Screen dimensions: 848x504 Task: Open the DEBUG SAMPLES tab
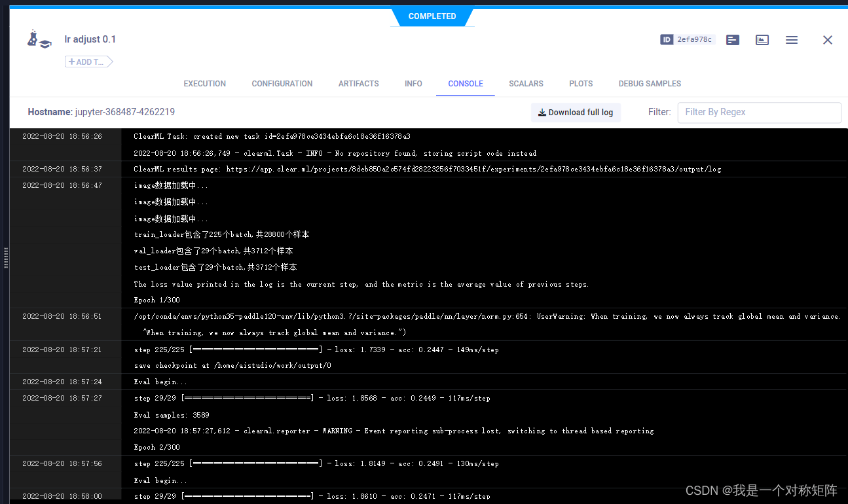(650, 84)
